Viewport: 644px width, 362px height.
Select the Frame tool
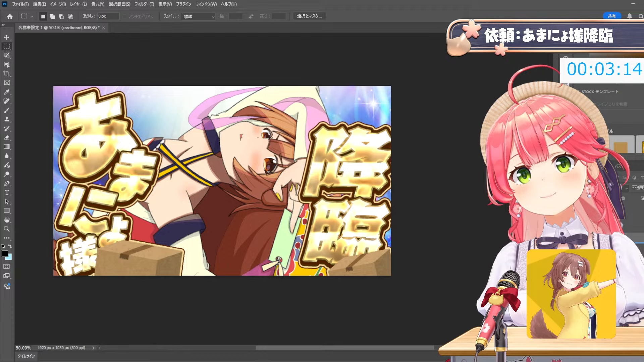click(7, 83)
